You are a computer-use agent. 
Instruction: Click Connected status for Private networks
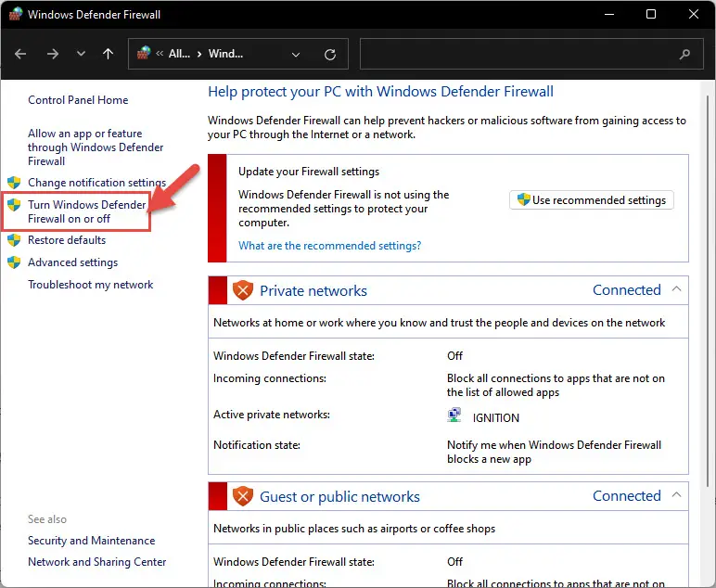(x=627, y=290)
